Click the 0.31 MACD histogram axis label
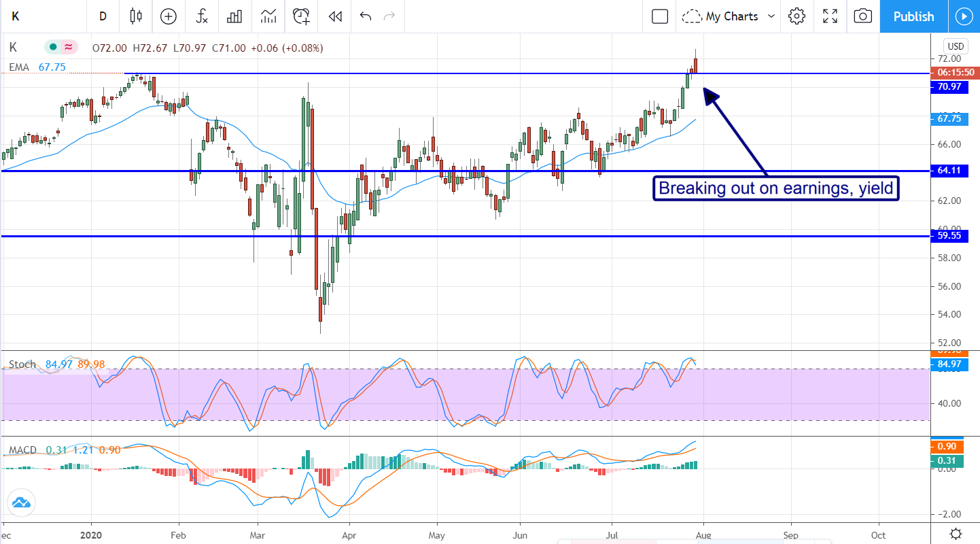This screenshot has height=544, width=980. click(x=948, y=460)
